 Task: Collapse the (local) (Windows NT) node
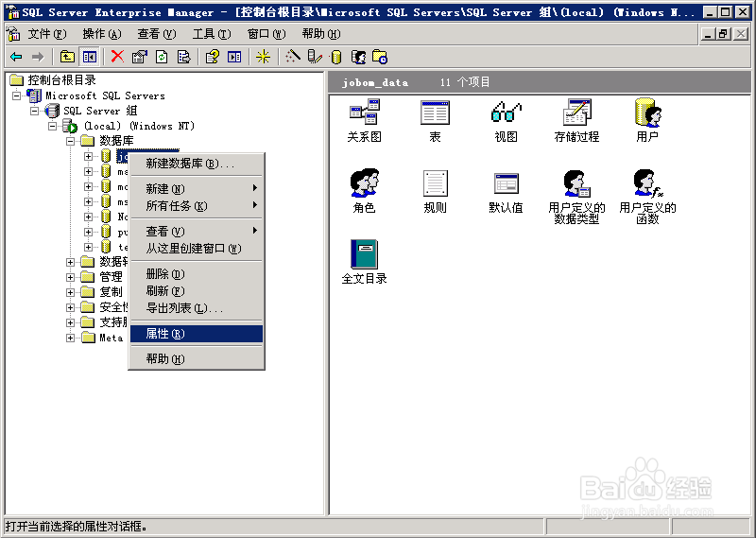coord(53,126)
